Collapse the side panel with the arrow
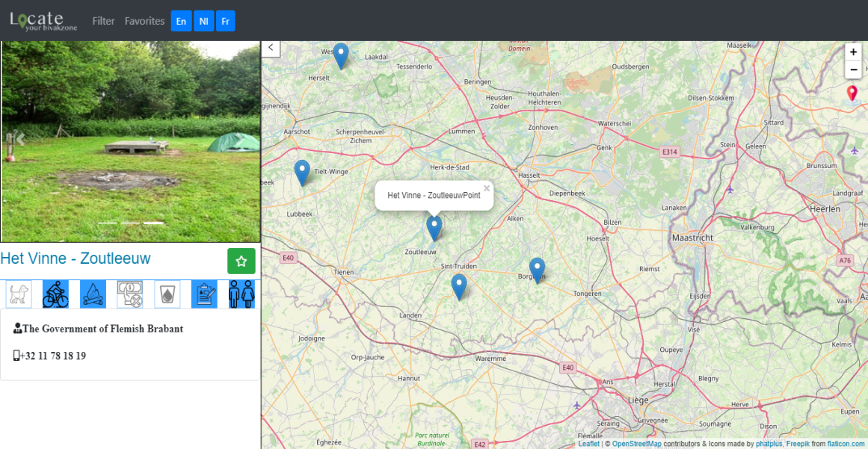Screen dimensions: 868x449 point(271,48)
